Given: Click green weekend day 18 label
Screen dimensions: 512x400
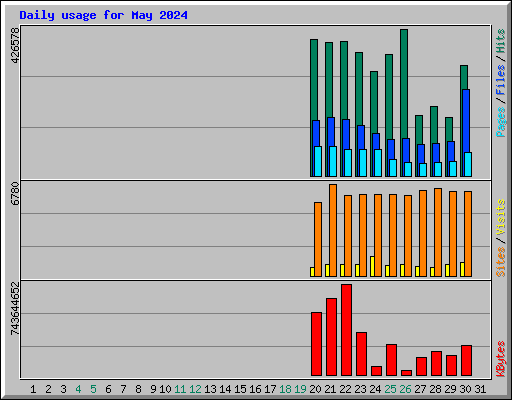Looking at the screenshot, I should (x=285, y=389).
